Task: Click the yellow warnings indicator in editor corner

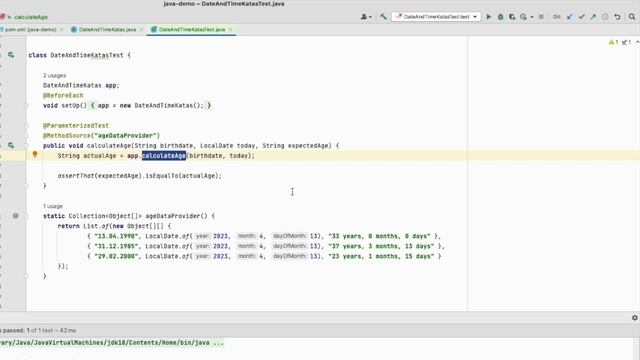Action: 613,42
